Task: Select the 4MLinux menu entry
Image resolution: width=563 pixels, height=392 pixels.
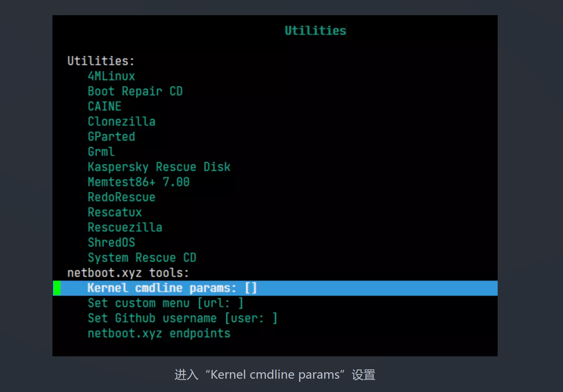Action: [x=111, y=76]
